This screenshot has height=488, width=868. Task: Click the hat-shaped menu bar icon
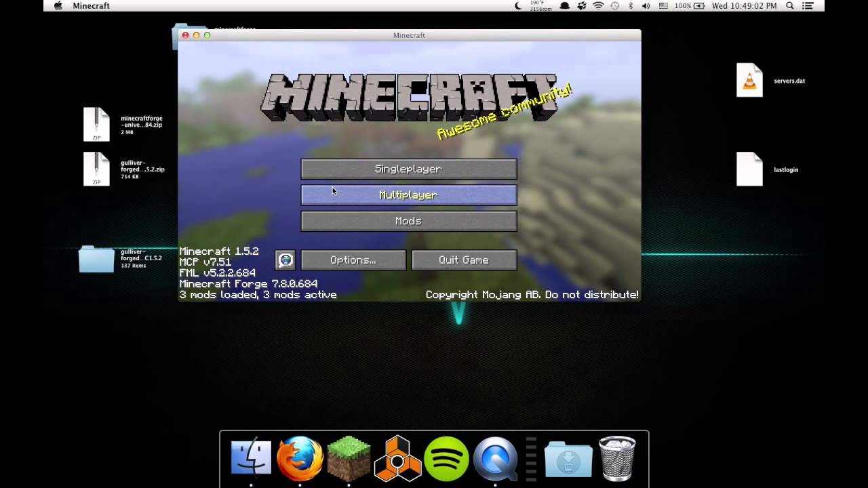click(x=565, y=5)
